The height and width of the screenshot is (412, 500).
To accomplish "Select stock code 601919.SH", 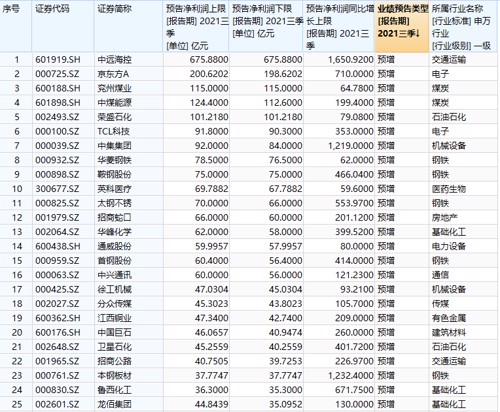I will click(58, 60).
